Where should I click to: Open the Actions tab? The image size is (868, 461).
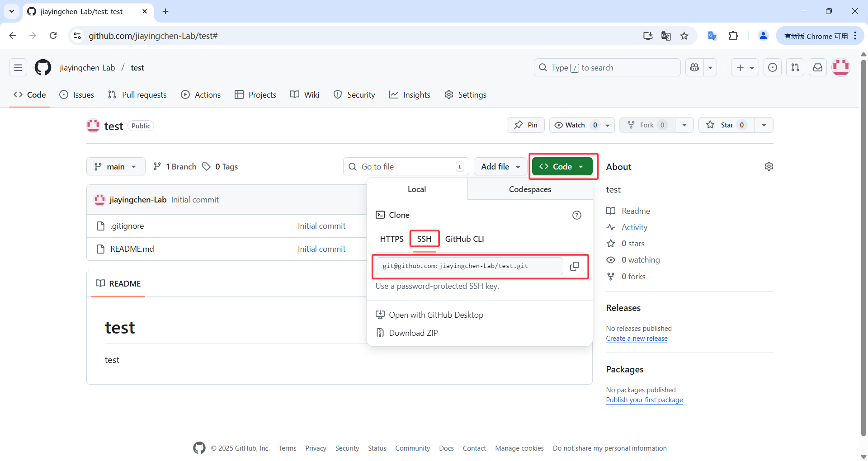point(201,94)
